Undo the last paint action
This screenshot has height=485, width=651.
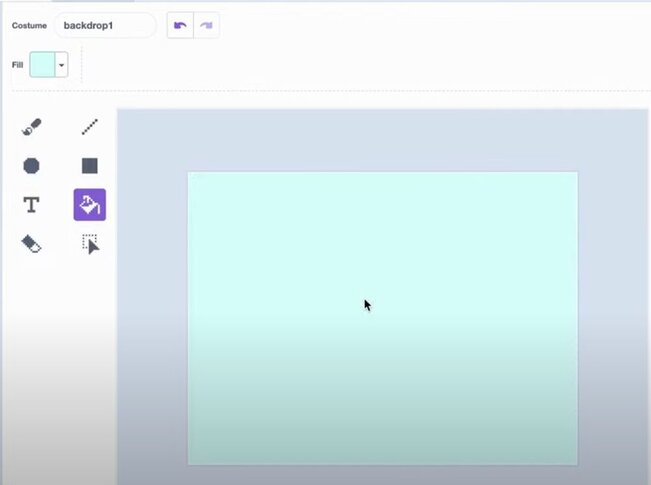pyautogui.click(x=180, y=25)
